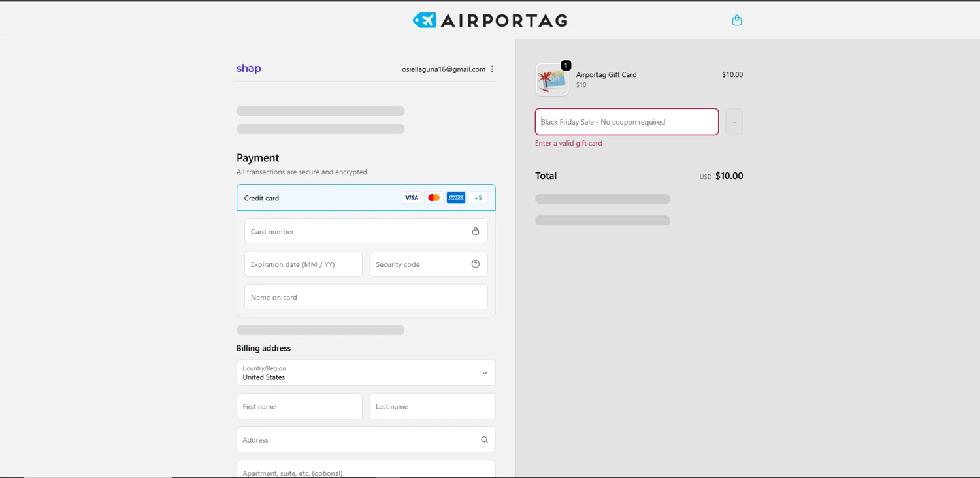Click the Visa card icon
This screenshot has height=478, width=980.
(x=412, y=198)
